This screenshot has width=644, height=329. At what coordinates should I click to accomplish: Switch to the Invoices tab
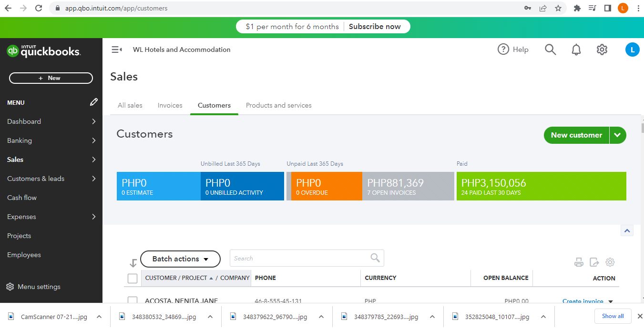pos(170,105)
